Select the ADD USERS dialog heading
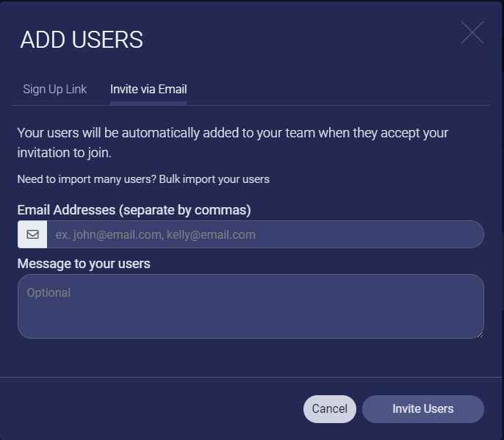Image resolution: width=504 pixels, height=440 pixels. point(82,40)
